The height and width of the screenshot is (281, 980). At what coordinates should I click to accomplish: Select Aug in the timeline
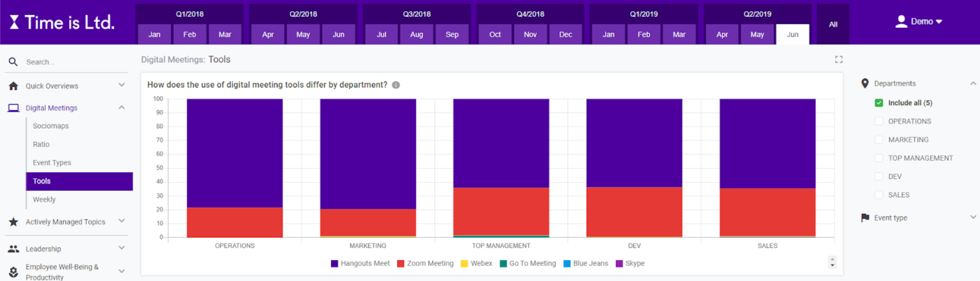[417, 34]
